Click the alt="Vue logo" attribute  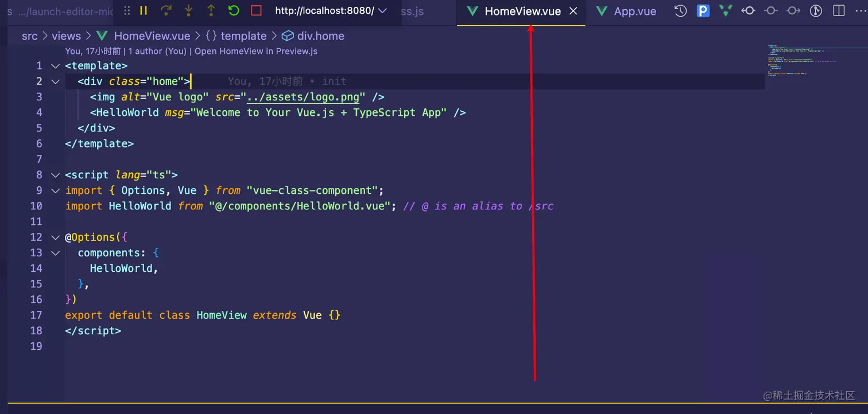pos(165,97)
